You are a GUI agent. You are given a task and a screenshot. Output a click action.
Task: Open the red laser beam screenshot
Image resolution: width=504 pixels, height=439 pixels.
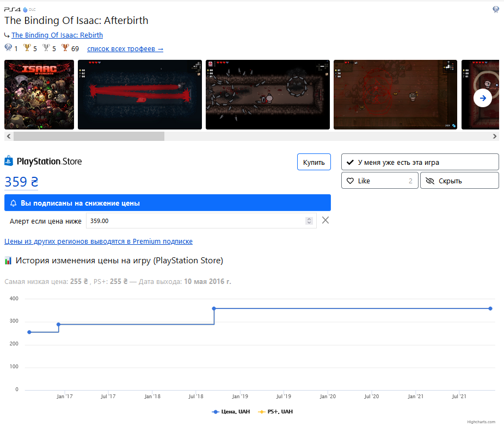pos(140,95)
